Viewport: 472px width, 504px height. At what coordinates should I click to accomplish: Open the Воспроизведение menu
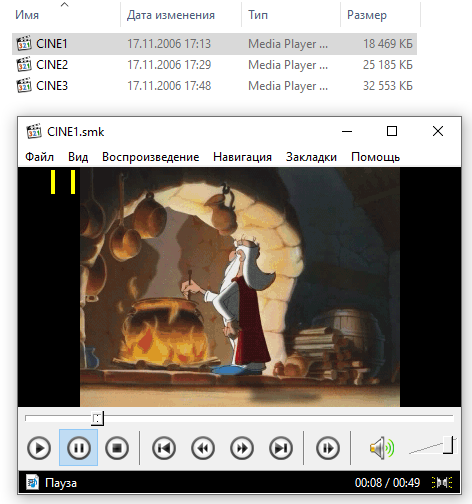pos(151,157)
